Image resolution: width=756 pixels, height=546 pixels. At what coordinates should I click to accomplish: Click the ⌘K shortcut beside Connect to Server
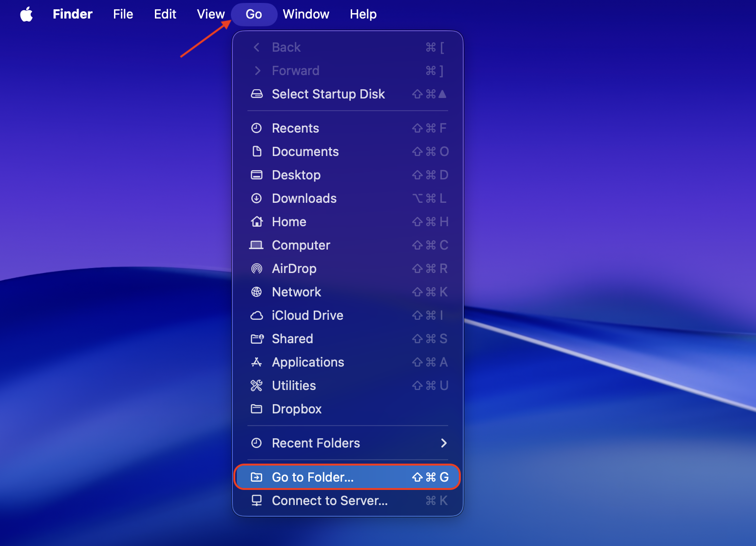point(436,501)
